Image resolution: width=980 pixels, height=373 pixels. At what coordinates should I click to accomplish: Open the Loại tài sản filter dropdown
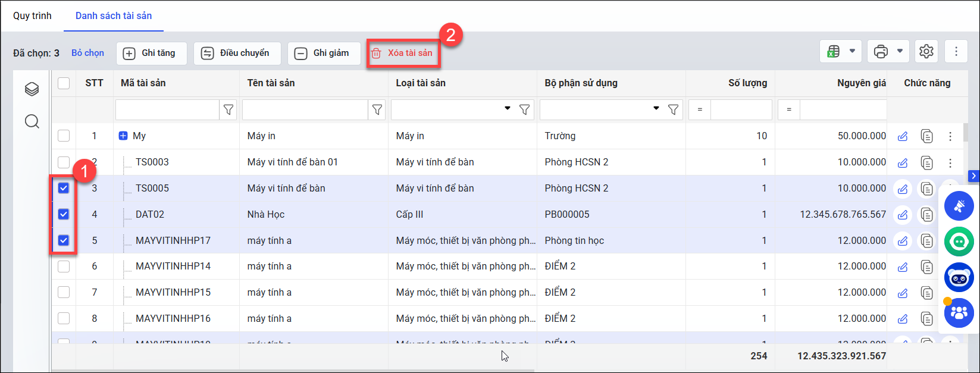[x=508, y=109]
